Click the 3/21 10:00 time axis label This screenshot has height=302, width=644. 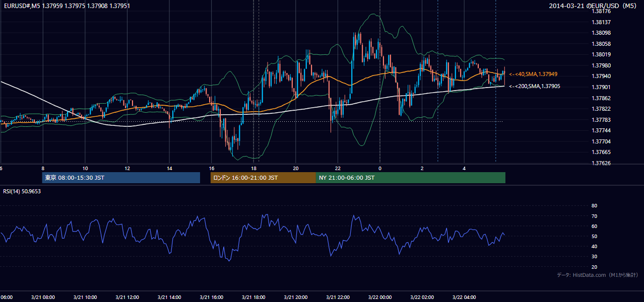click(x=85, y=297)
